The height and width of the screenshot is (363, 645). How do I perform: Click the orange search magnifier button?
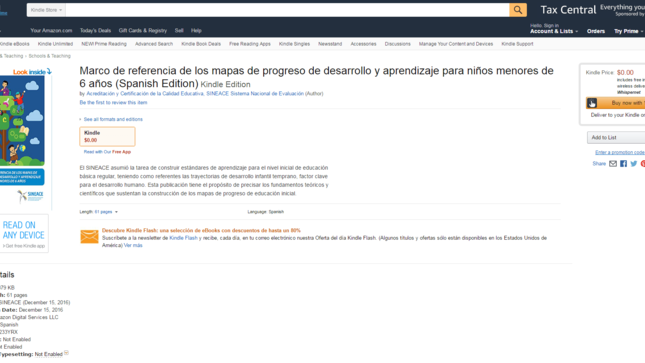pos(518,10)
